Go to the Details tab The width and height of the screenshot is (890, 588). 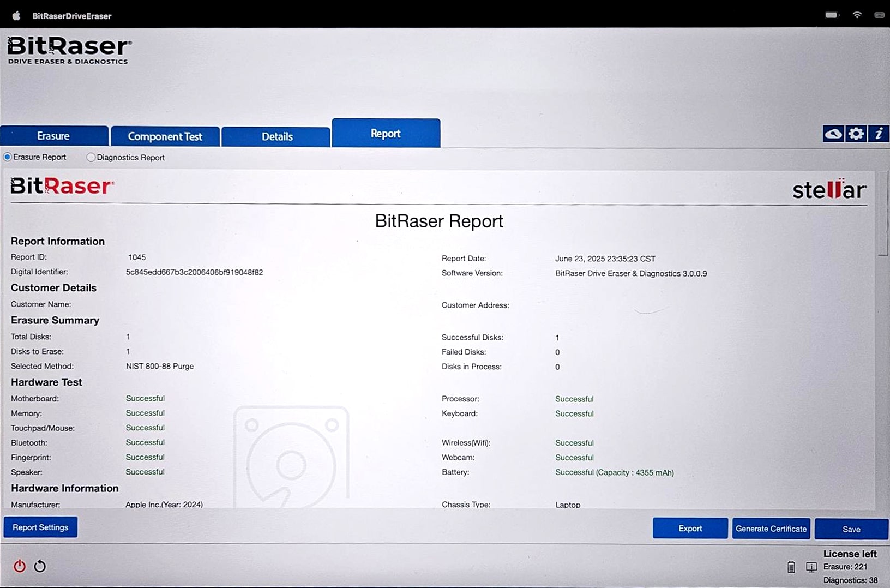coord(276,136)
